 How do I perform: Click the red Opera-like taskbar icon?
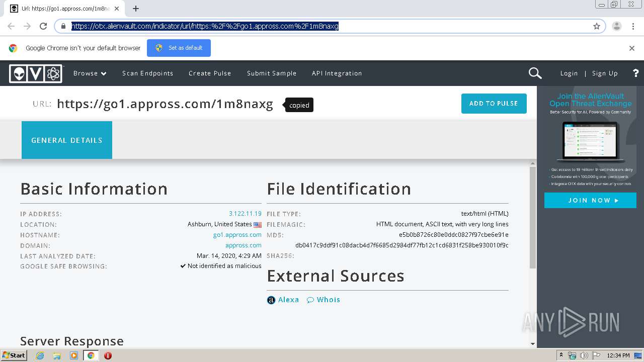click(x=108, y=355)
